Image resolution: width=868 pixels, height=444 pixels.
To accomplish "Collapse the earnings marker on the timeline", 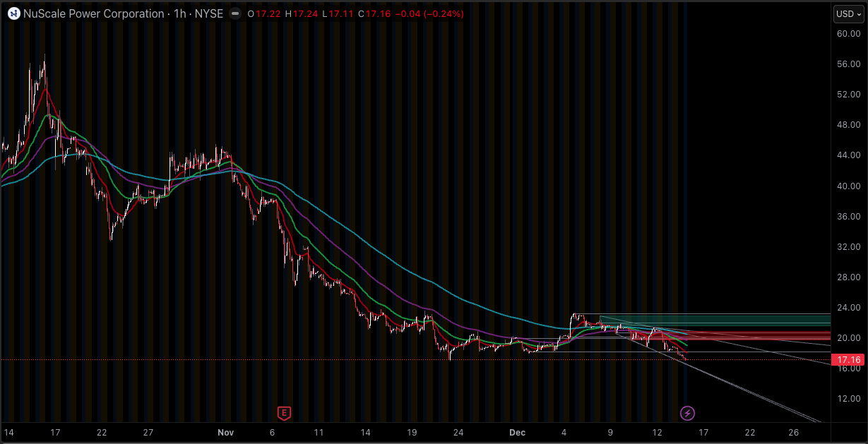I will coord(284,412).
